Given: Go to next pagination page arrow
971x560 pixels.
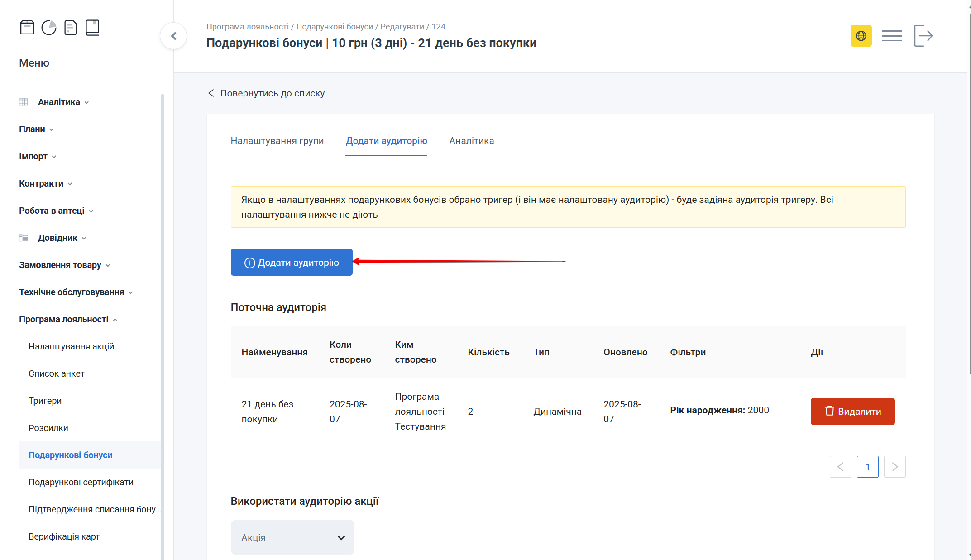Looking at the screenshot, I should pos(894,467).
